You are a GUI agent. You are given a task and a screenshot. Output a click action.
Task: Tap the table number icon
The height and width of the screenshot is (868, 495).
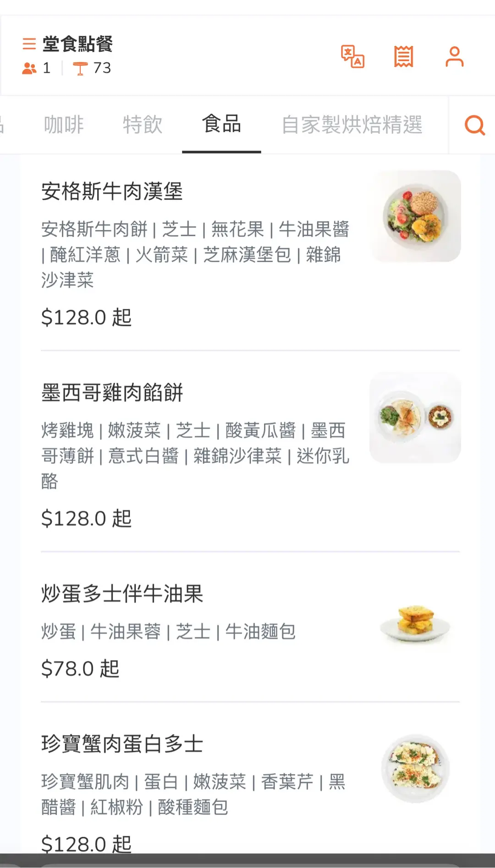point(80,68)
